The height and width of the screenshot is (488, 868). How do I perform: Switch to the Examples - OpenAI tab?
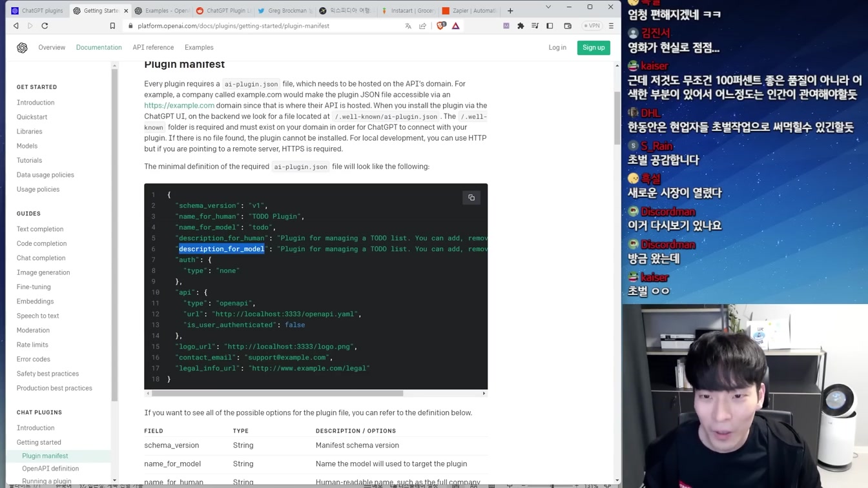tap(161, 10)
